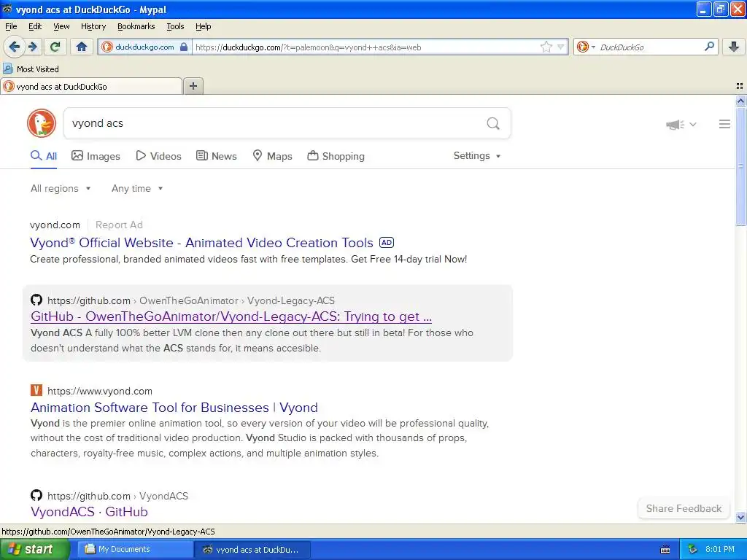This screenshot has width=747, height=560.
Task: Click the Vyond V favicon
Action: [x=36, y=391]
